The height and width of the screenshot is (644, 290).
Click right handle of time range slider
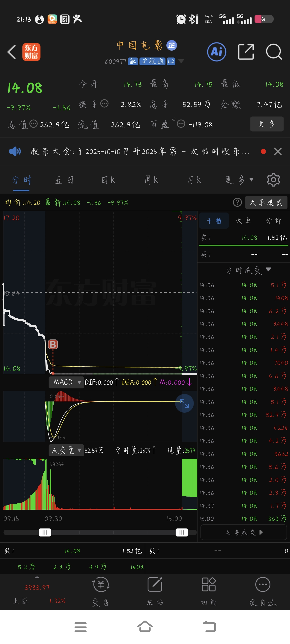pyautogui.click(x=182, y=532)
